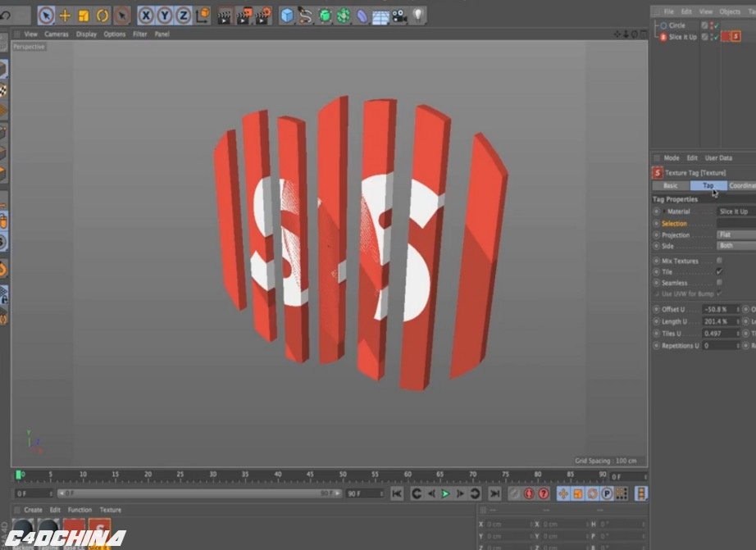The image size is (756, 550).
Task: Activate the Scale tool
Action: (84, 16)
